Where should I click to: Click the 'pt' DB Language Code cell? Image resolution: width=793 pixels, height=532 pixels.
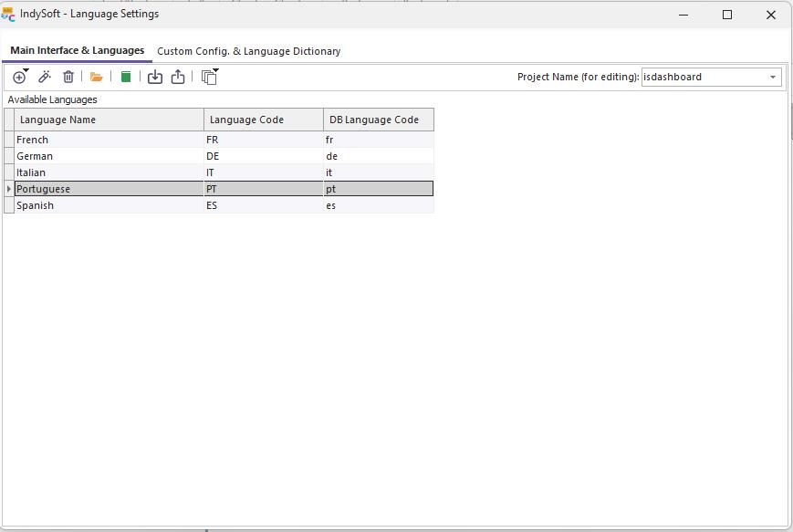[378, 189]
